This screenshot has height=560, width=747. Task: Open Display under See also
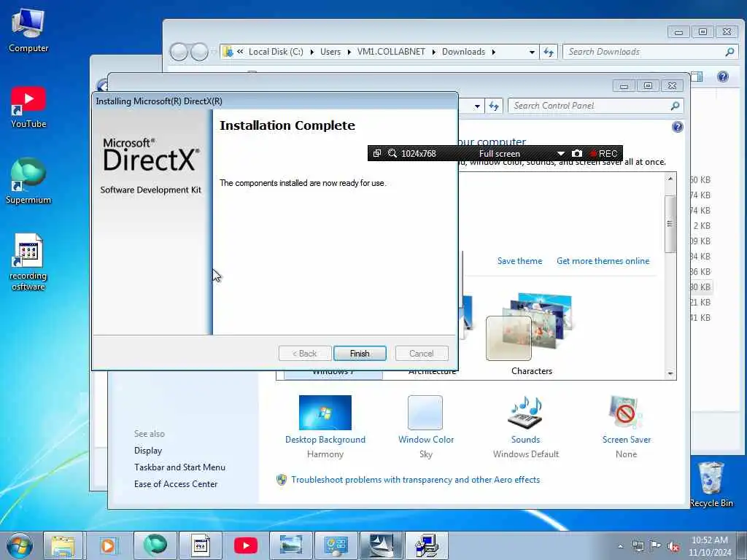(148, 451)
